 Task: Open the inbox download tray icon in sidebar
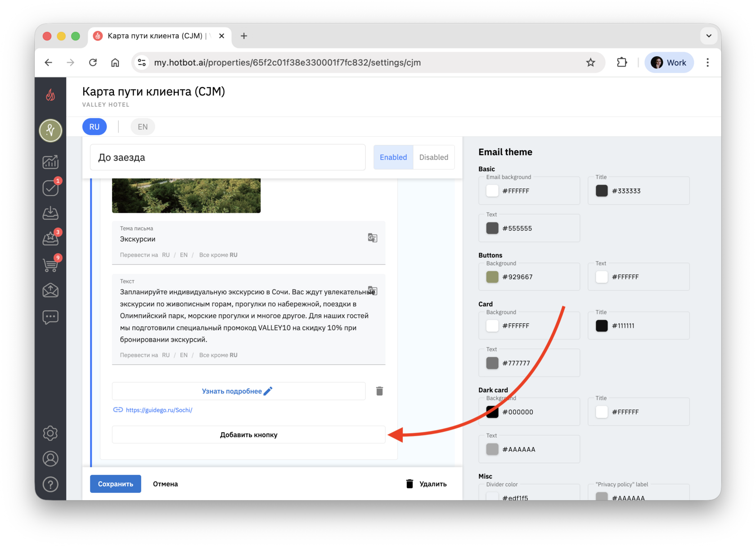tap(50, 213)
